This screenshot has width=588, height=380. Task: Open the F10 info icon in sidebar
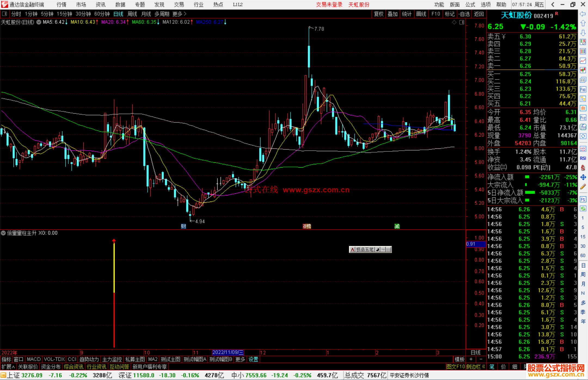pos(583,89)
